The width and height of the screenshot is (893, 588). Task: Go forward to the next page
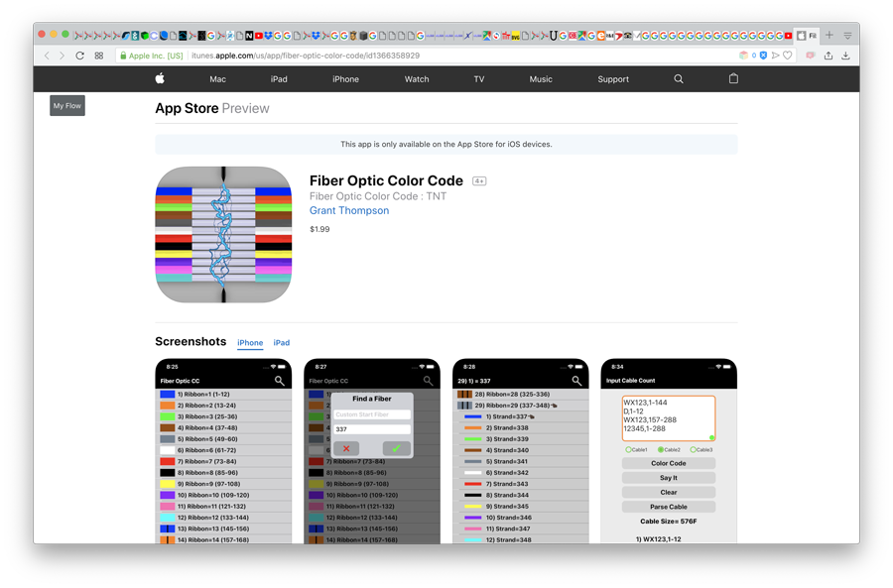(63, 56)
